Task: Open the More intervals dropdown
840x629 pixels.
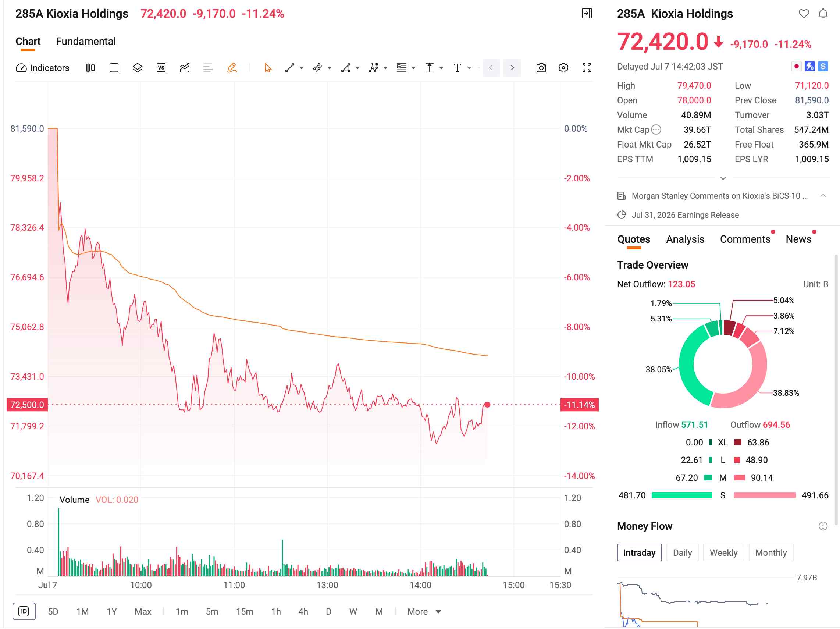Action: coord(424,611)
